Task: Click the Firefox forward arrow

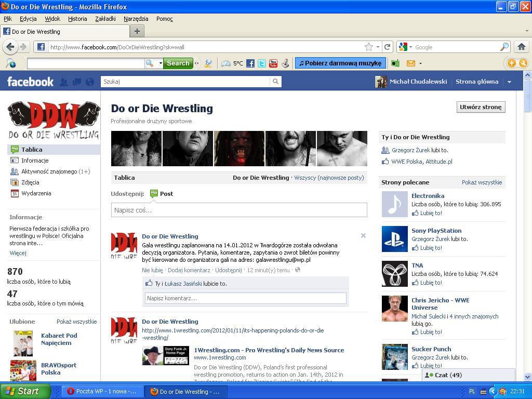Action: 23,47
